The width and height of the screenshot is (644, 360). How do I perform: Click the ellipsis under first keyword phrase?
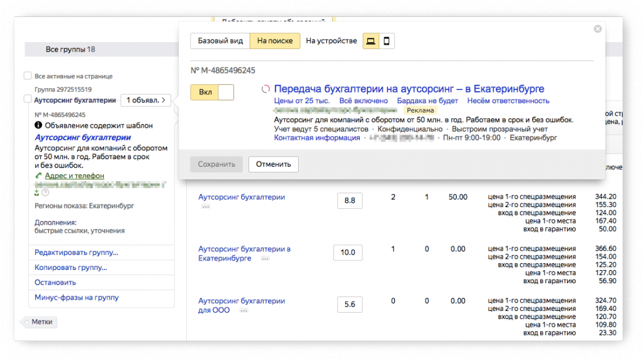click(206, 207)
